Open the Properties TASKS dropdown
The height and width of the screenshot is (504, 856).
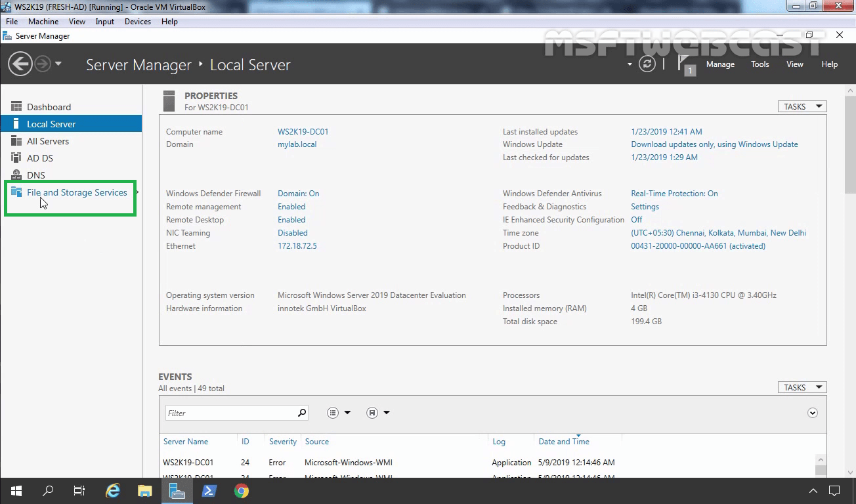(x=802, y=106)
